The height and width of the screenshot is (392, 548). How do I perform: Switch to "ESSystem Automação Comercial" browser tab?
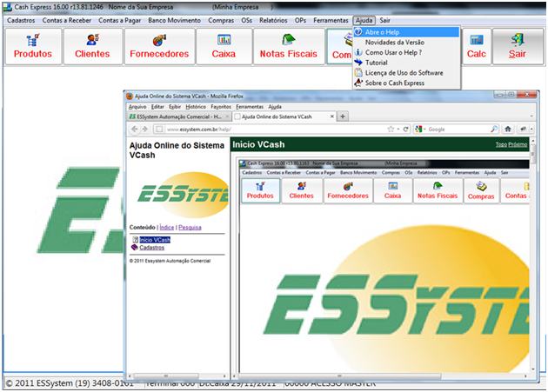pos(177,116)
